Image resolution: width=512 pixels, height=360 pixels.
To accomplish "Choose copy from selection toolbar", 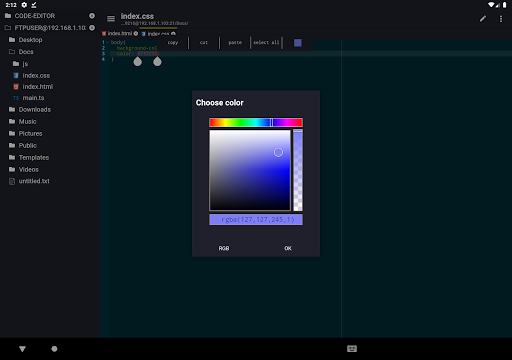I will (x=173, y=43).
